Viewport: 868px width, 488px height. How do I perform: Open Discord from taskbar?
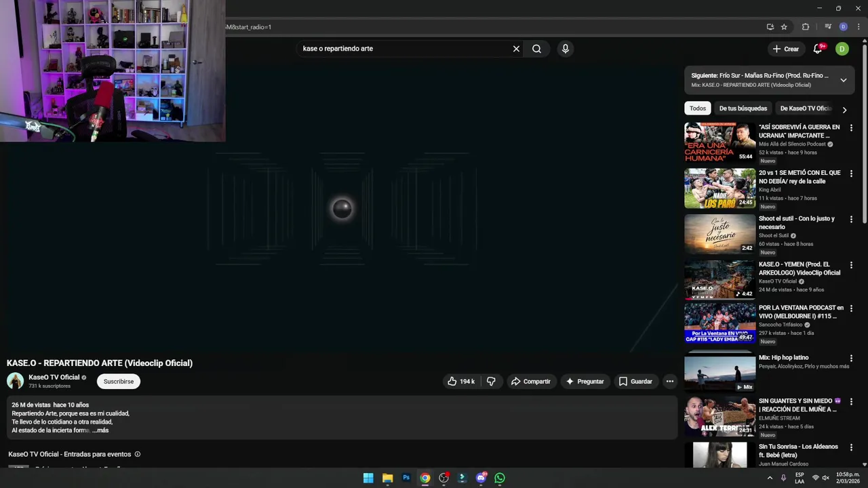tap(481, 478)
